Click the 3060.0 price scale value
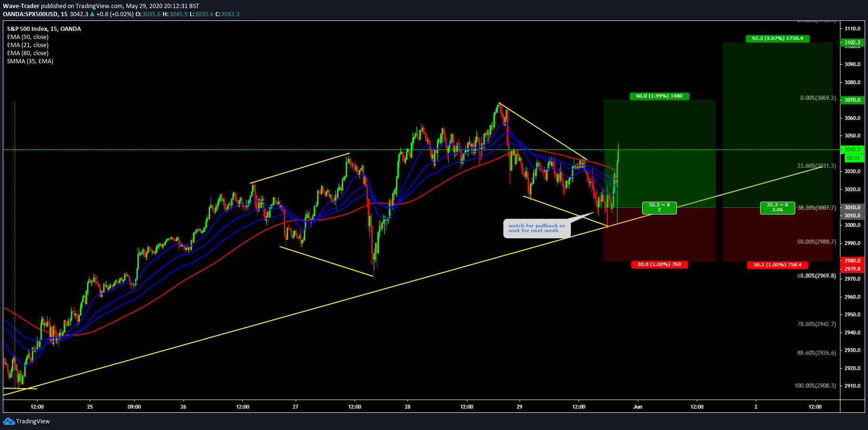868x430 pixels. point(853,118)
